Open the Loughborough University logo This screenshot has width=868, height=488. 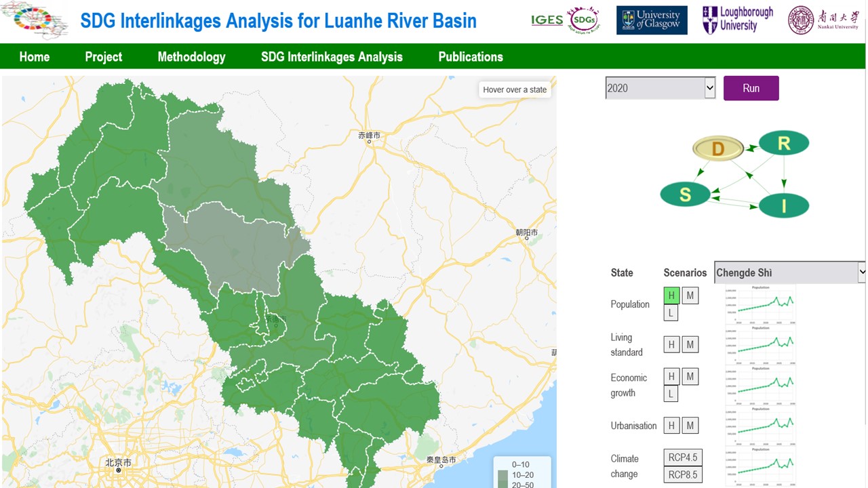pos(738,20)
